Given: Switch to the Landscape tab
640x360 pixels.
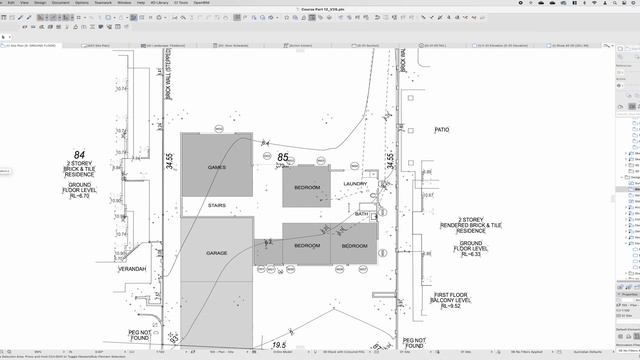Looking at the screenshot, I should coord(163,45).
